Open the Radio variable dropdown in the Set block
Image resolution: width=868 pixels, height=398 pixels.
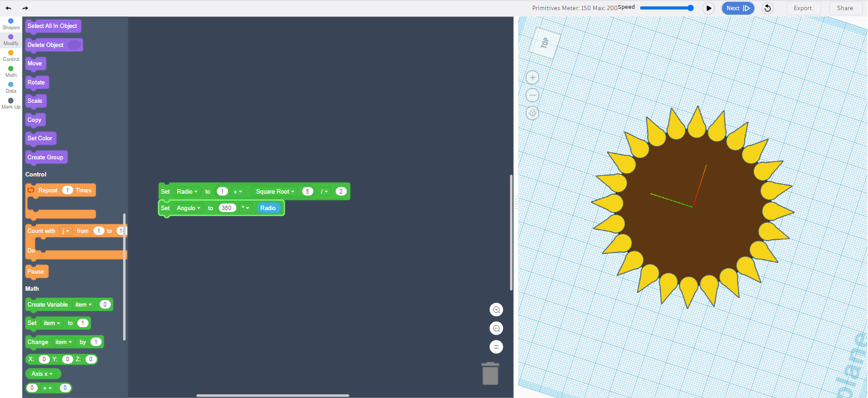pyautogui.click(x=187, y=192)
